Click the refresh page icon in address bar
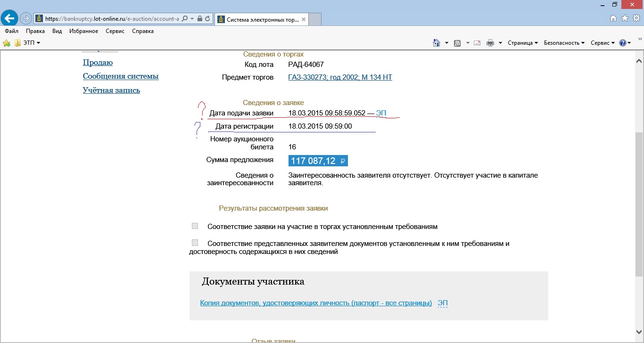The height and width of the screenshot is (343, 644). (208, 19)
